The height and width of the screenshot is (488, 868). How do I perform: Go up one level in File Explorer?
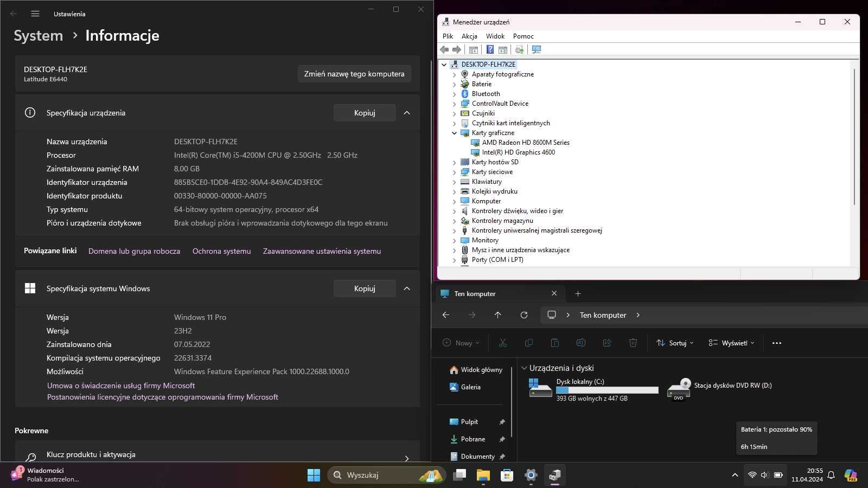tap(497, 315)
